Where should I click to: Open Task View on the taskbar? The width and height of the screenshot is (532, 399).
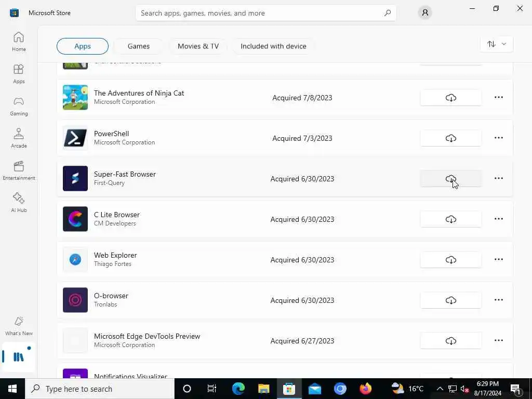[x=212, y=389]
